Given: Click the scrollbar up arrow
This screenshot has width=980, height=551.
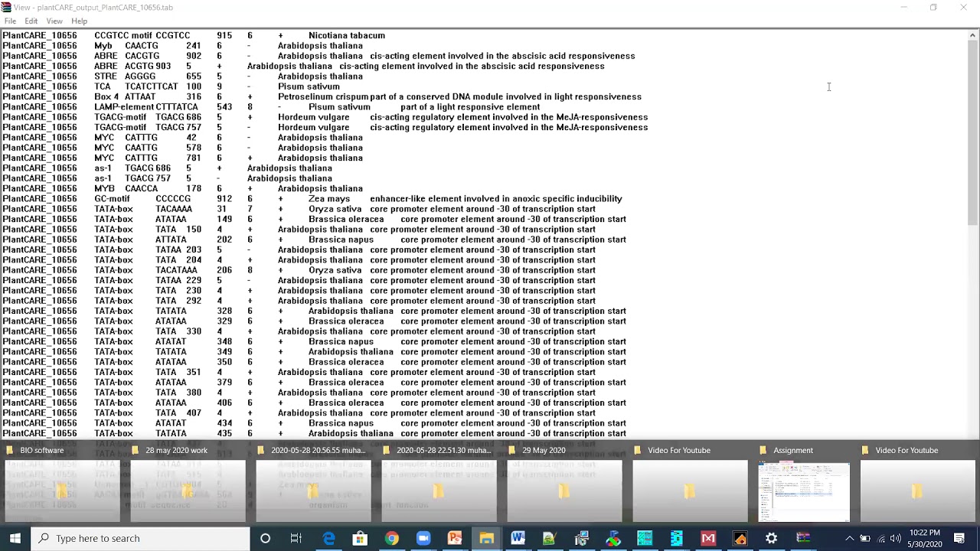Looking at the screenshot, I should tap(973, 35).
